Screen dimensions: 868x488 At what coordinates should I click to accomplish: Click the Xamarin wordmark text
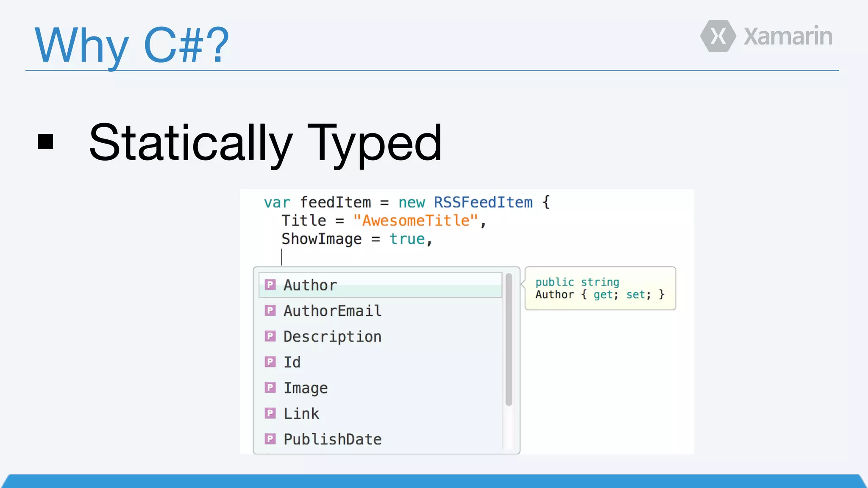tap(788, 36)
